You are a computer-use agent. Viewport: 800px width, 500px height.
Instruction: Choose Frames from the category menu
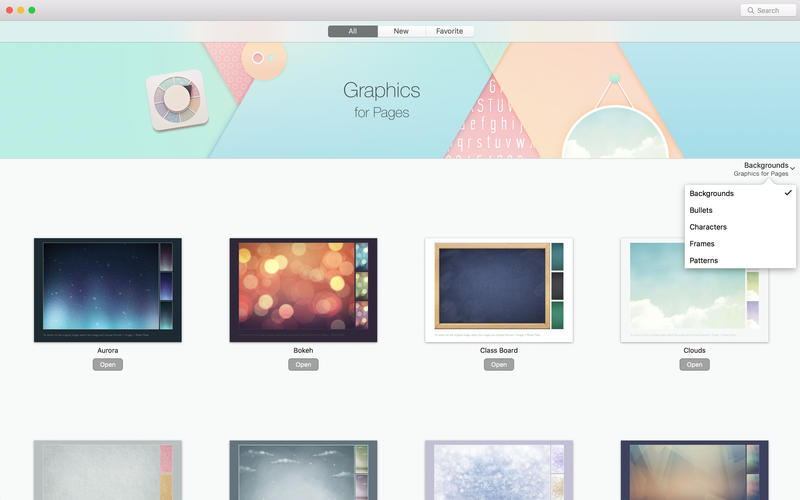740,244
